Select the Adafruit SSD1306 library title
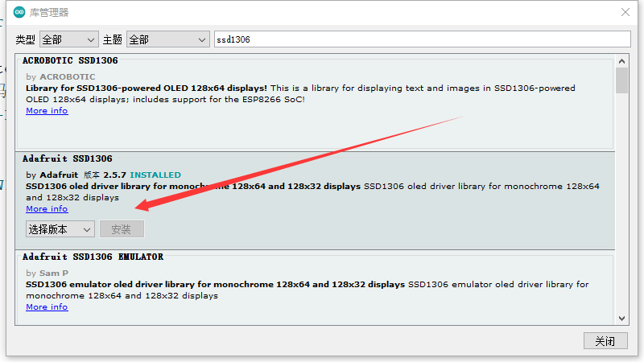644x362 pixels. coord(68,158)
